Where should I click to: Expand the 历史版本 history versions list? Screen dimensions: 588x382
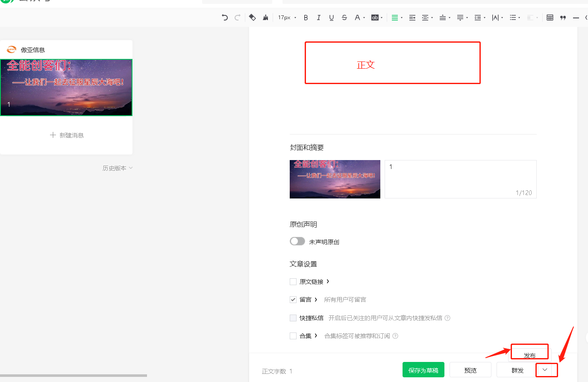pyautogui.click(x=118, y=168)
